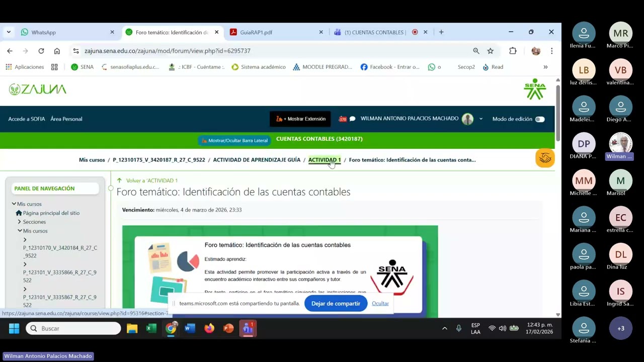Image resolution: width=644 pixels, height=362 pixels.
Task: Click the tray microphone icon
Action: (458, 329)
